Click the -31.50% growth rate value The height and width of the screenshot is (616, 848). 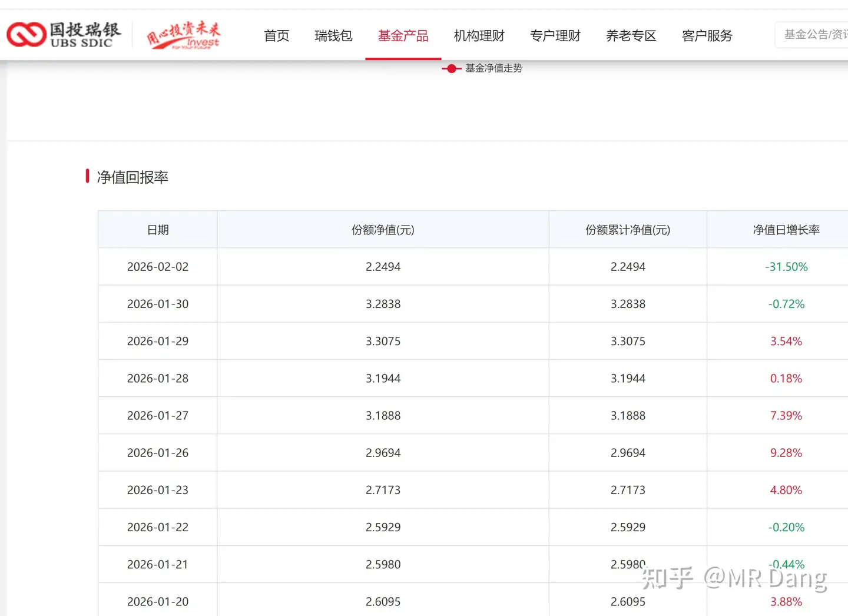click(x=786, y=267)
